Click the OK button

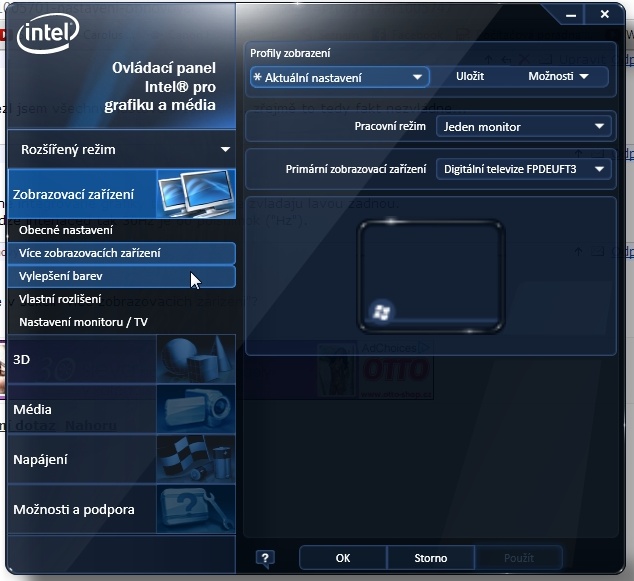[343, 558]
